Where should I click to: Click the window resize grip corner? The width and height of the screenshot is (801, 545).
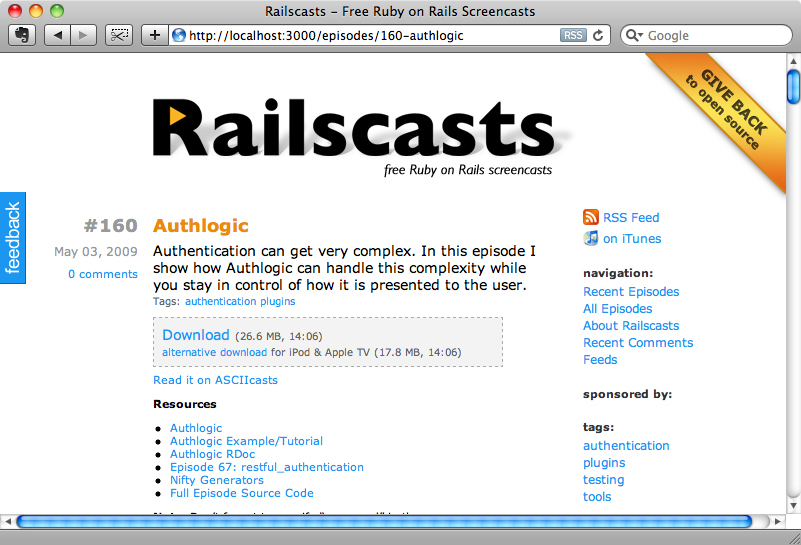(794, 538)
